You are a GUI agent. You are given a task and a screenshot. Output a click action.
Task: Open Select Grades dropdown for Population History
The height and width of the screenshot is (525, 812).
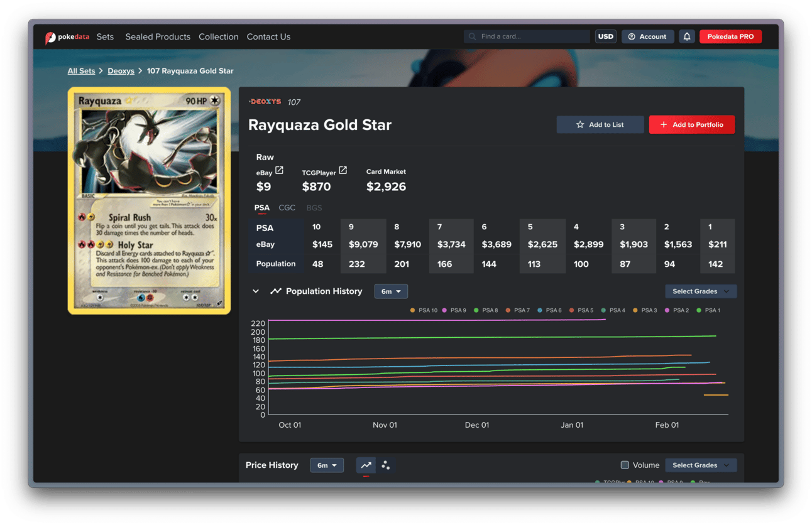(701, 291)
